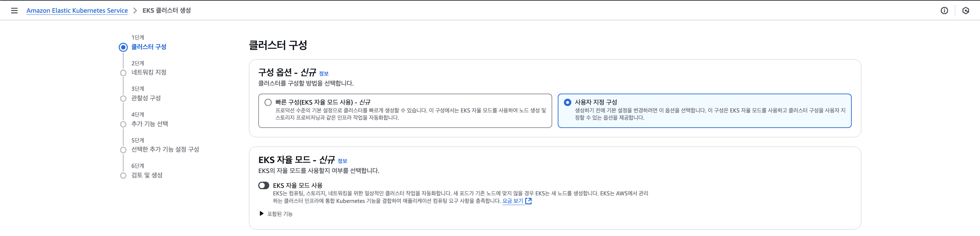The height and width of the screenshot is (236, 980).
Task: Expand the 포함된 기능 section
Action: [276, 214]
